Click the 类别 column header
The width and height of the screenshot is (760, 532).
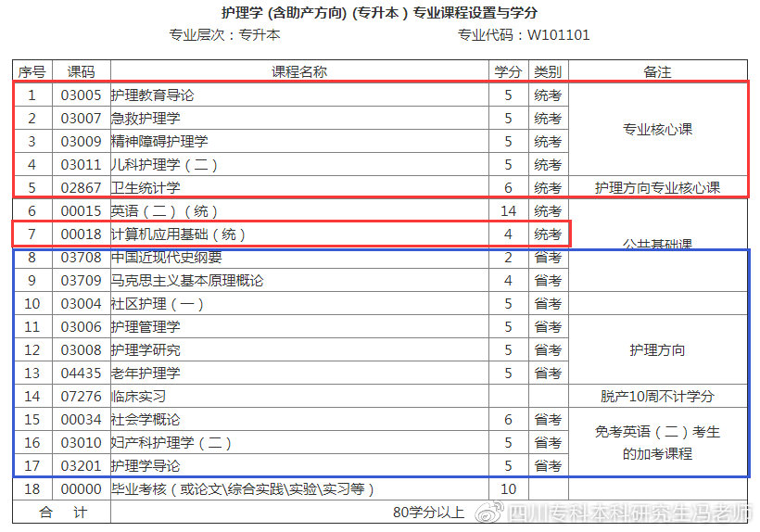coord(548,71)
